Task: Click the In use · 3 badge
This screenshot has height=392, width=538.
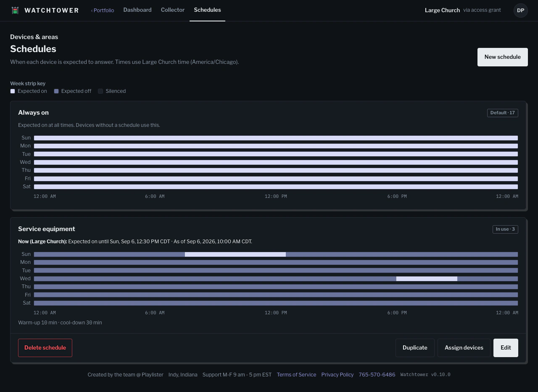Action: point(505,229)
